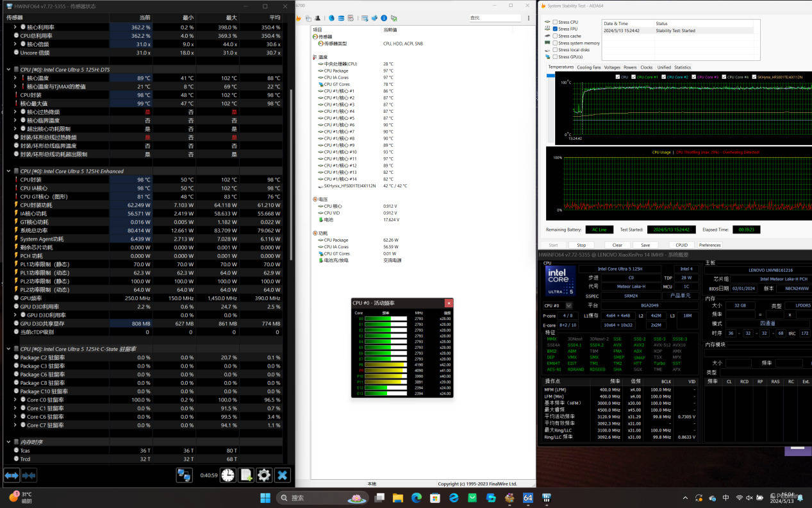Image resolution: width=812 pixels, height=508 pixels.
Task: Click the AIDA64 computer pages toolbar icon
Action: [x=309, y=18]
